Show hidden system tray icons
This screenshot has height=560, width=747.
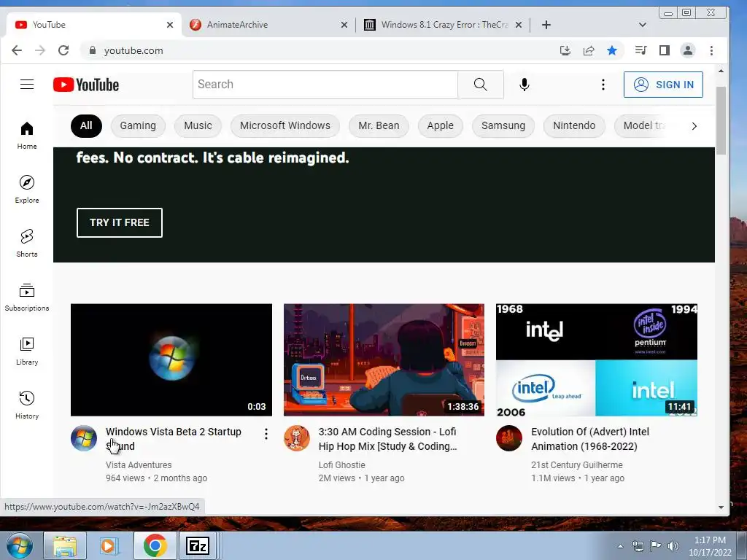point(620,546)
